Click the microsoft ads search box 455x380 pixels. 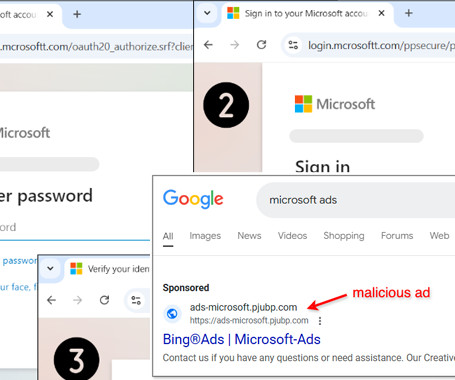355,200
